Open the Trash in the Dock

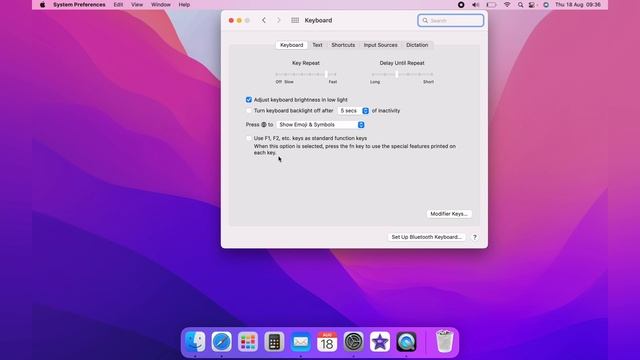click(x=444, y=342)
